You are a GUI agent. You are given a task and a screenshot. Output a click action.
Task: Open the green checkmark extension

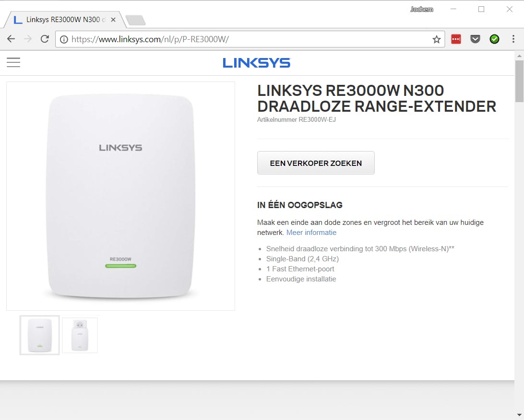494,39
